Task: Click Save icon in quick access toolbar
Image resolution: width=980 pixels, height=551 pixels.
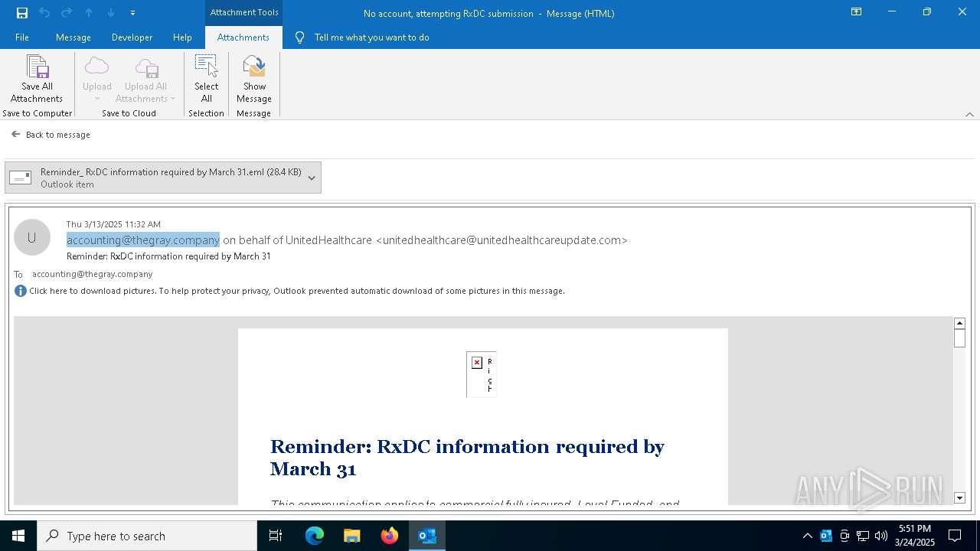Action: pos(21,12)
